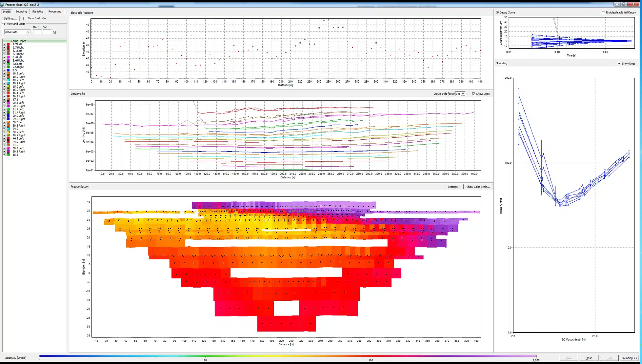Viewport: 642px width, 364px height.
Task: Click the color swatch for 59.8 Right
Action: [x=8, y=152]
